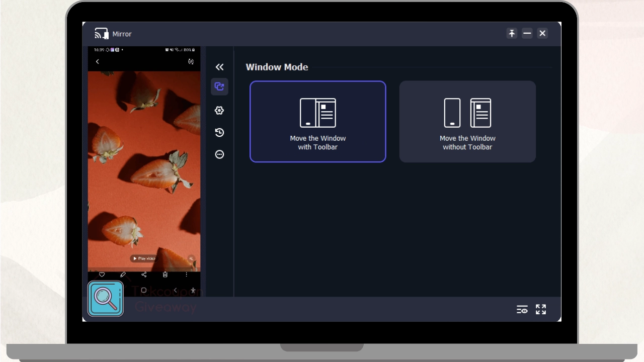The image size is (644, 362).
Task: Select Move the Window without Toolbar
Action: pos(467,122)
